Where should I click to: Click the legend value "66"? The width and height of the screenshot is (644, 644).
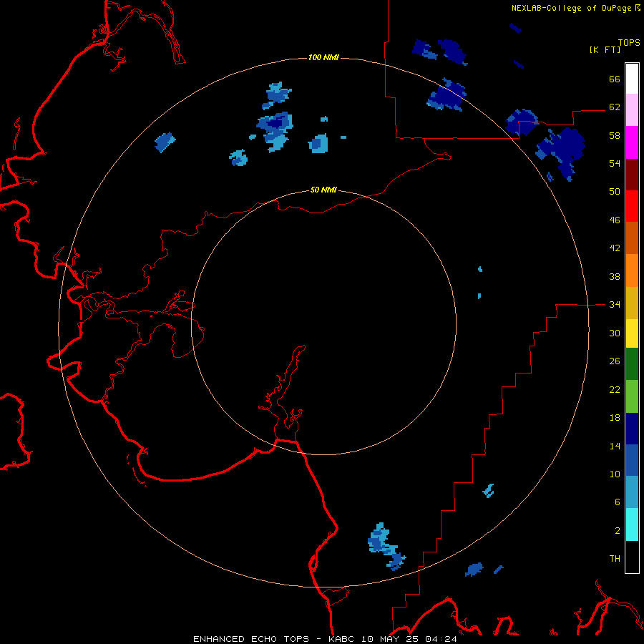pos(615,79)
